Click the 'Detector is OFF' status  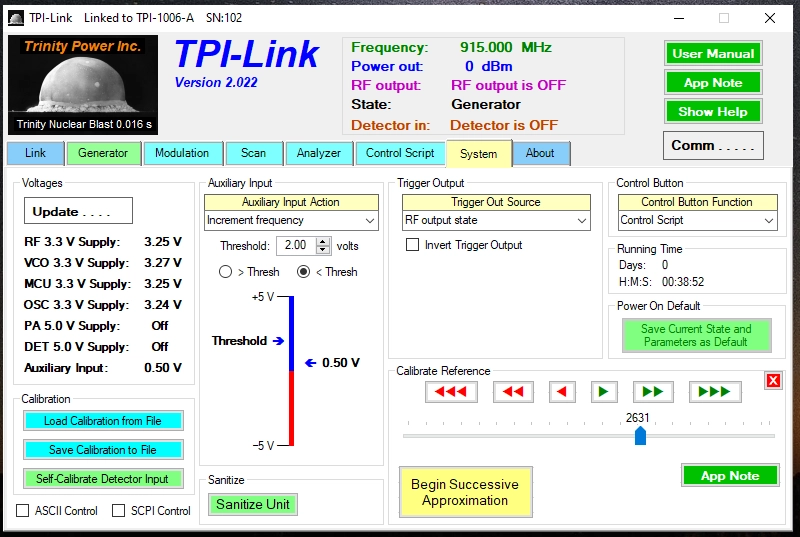pos(504,125)
